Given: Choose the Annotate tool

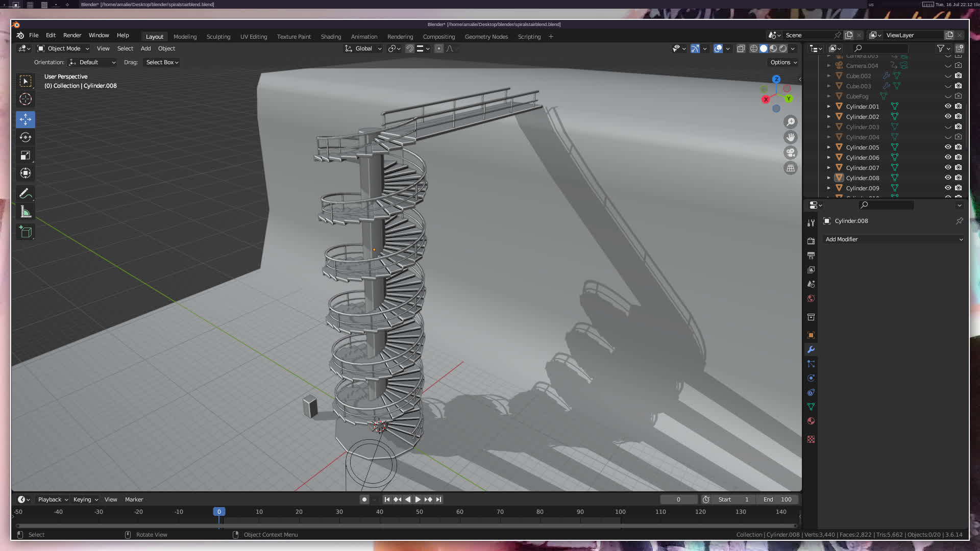Looking at the screenshot, I should [x=26, y=193].
